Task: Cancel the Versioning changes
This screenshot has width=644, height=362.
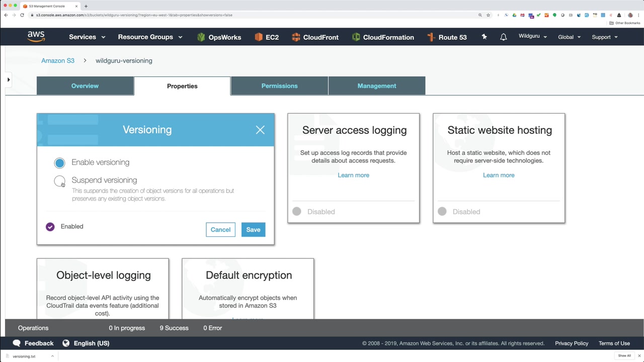Action: click(220, 230)
